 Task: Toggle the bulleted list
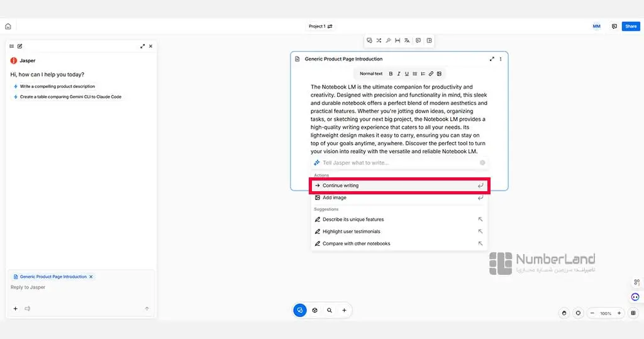pyautogui.click(x=415, y=74)
